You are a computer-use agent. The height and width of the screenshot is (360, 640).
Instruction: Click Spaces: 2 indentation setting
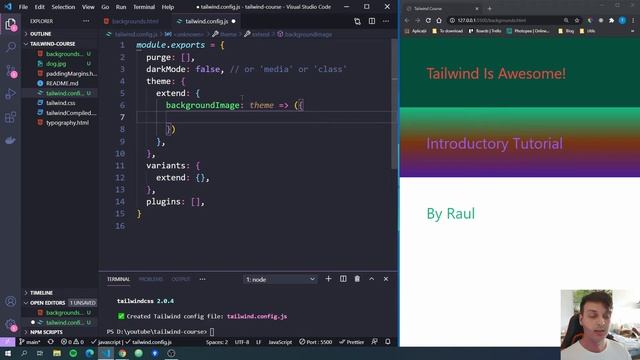click(x=217, y=342)
